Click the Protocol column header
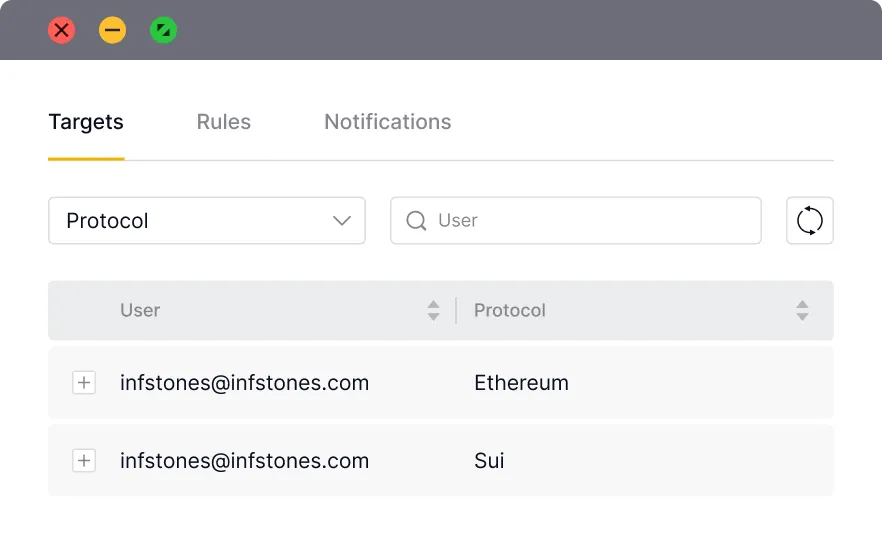The width and height of the screenshot is (882, 555). (510, 310)
